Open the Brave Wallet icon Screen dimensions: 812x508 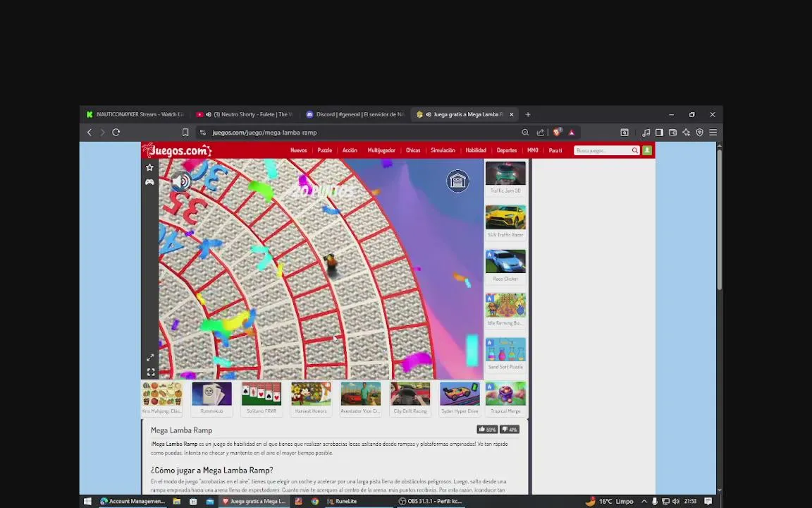point(672,133)
